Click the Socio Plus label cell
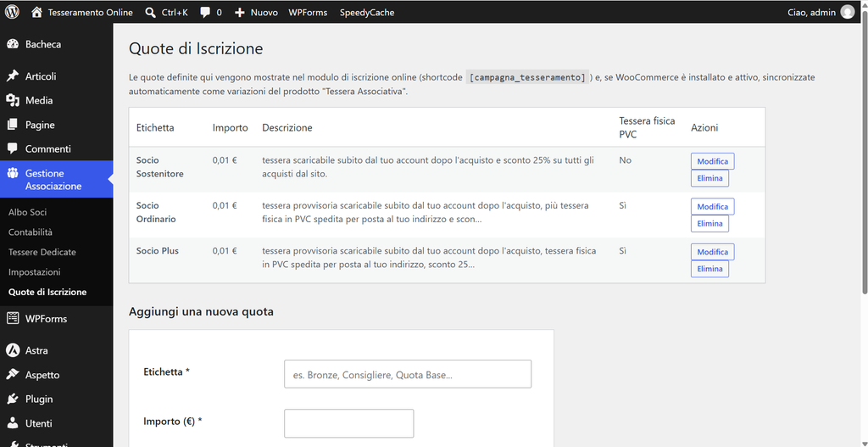This screenshot has width=868, height=447. tap(157, 251)
